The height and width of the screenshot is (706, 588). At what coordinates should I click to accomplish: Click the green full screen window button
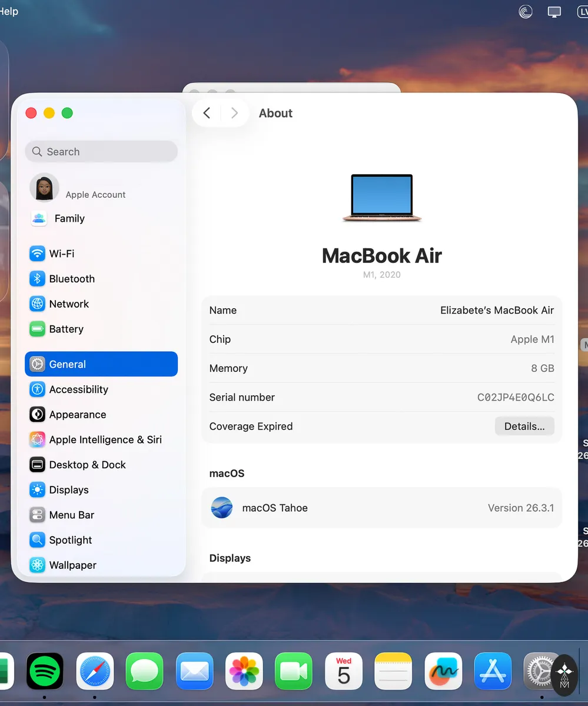point(67,113)
